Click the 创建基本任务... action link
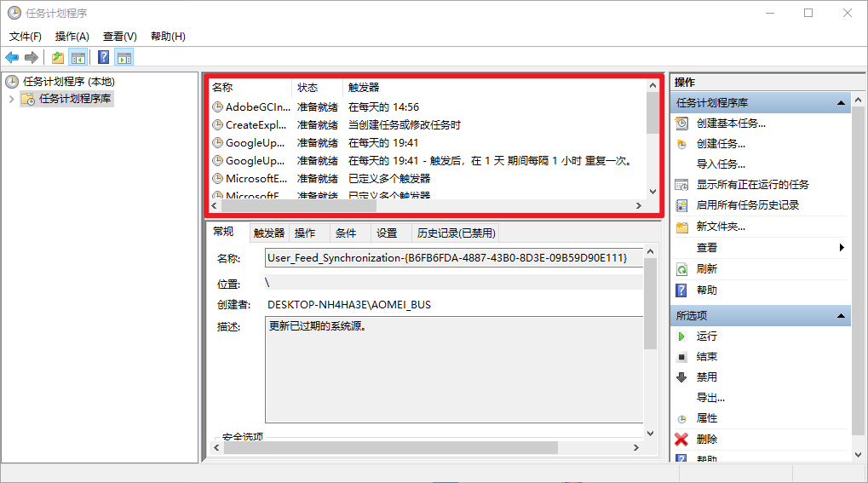This screenshot has height=483, width=868. [x=731, y=124]
